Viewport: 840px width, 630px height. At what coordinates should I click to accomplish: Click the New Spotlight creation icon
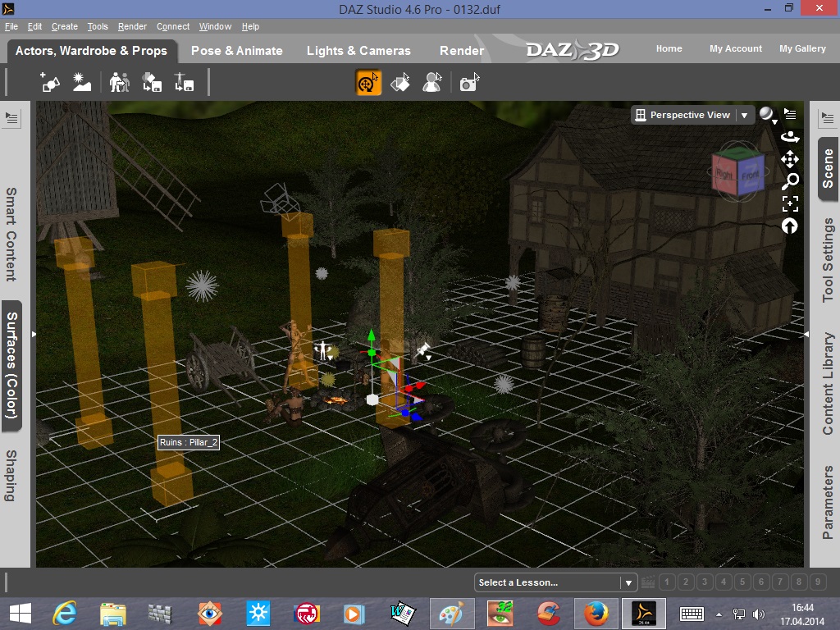coord(50,83)
